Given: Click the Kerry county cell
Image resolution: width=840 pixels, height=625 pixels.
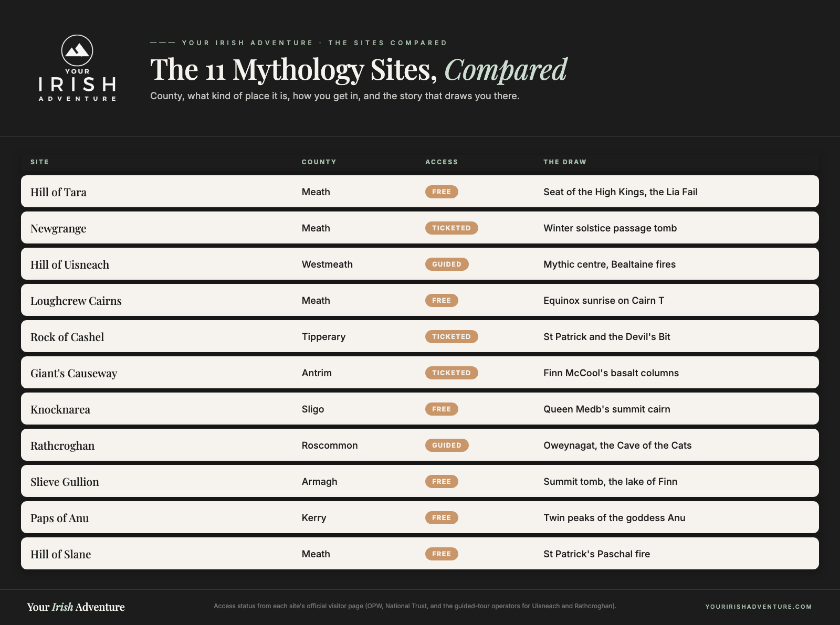Looking at the screenshot, I should pos(314,518).
